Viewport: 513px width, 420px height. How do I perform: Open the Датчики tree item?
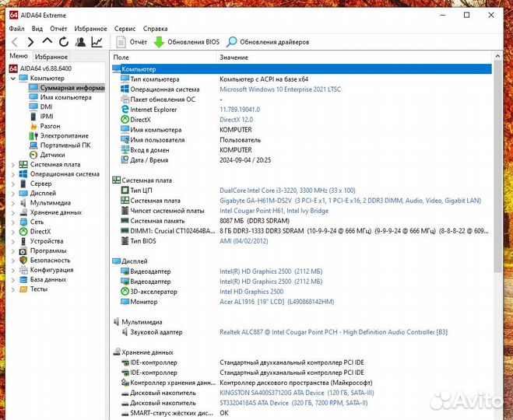[47, 155]
